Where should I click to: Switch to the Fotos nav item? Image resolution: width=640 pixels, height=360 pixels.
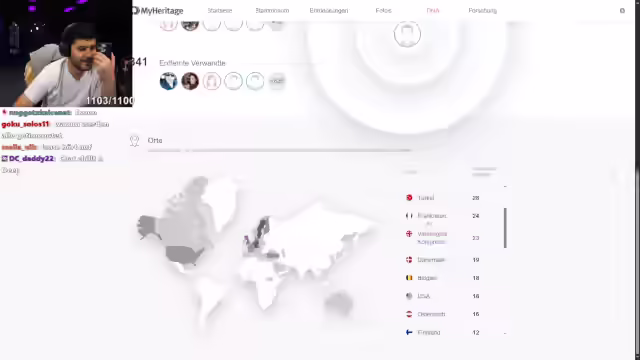(x=383, y=11)
